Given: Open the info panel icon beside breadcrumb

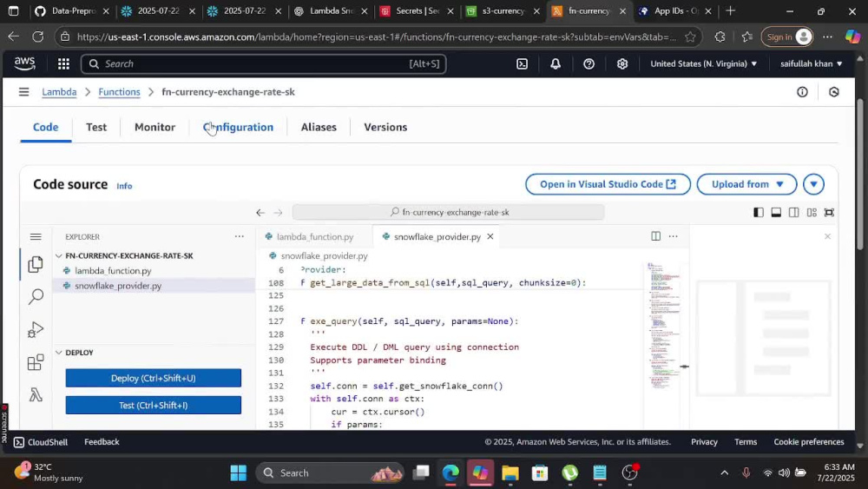Looking at the screenshot, I should [x=802, y=92].
